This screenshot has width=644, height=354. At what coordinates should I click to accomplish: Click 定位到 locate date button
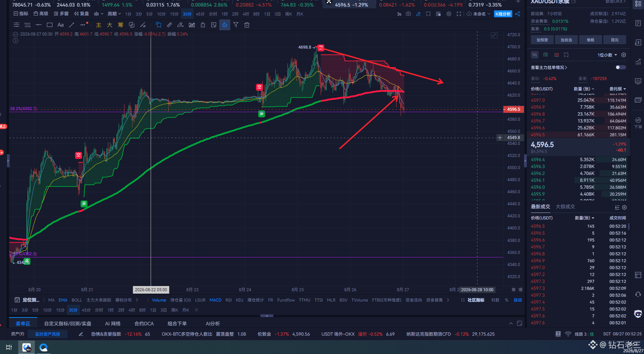[27, 300]
